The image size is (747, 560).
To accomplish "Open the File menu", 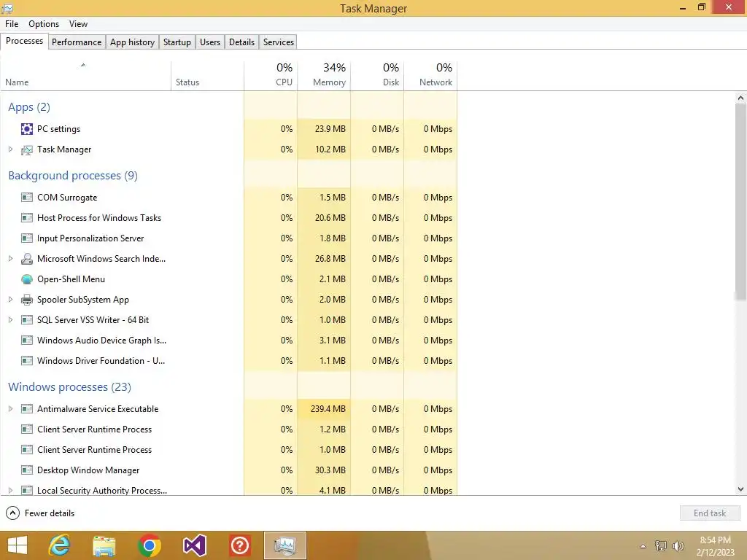I will click(12, 24).
